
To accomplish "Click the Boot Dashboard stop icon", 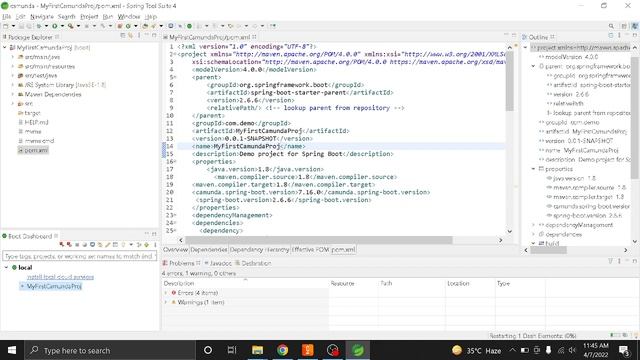I will pyautogui.click(x=77, y=244).
